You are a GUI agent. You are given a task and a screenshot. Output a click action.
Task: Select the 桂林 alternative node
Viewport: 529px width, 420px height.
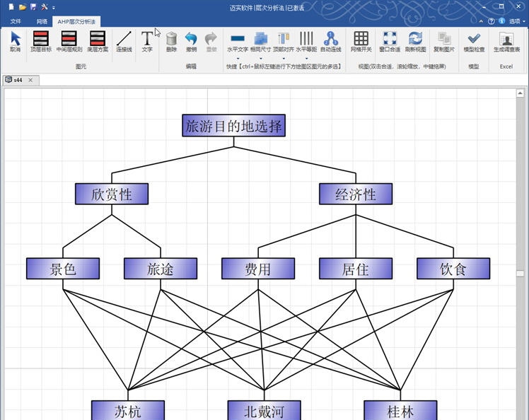coord(400,410)
